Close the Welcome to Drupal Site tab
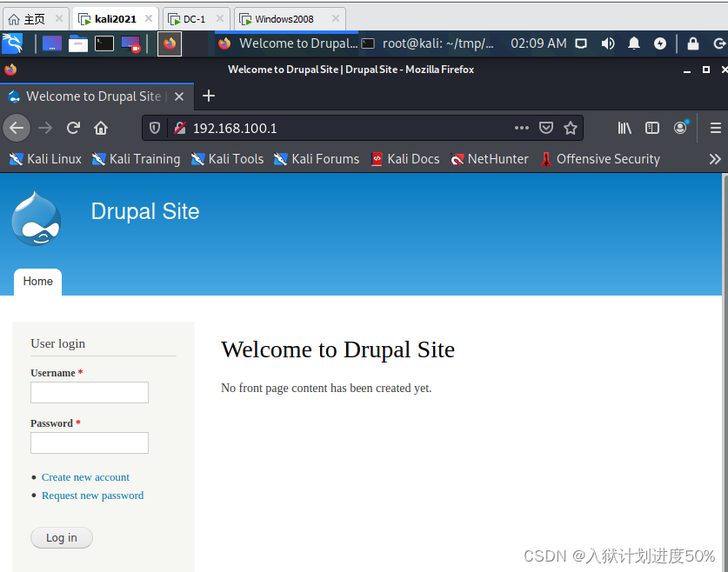 tap(179, 96)
